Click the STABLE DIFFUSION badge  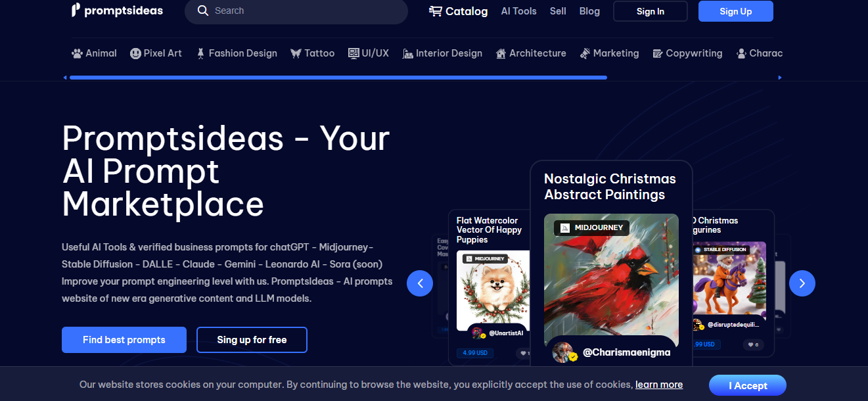pos(720,250)
